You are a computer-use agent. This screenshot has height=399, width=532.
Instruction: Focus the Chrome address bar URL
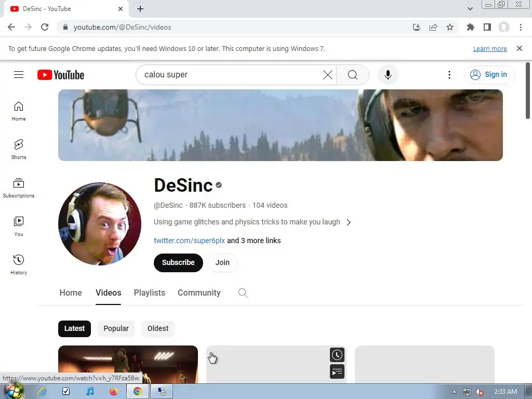coord(122,27)
